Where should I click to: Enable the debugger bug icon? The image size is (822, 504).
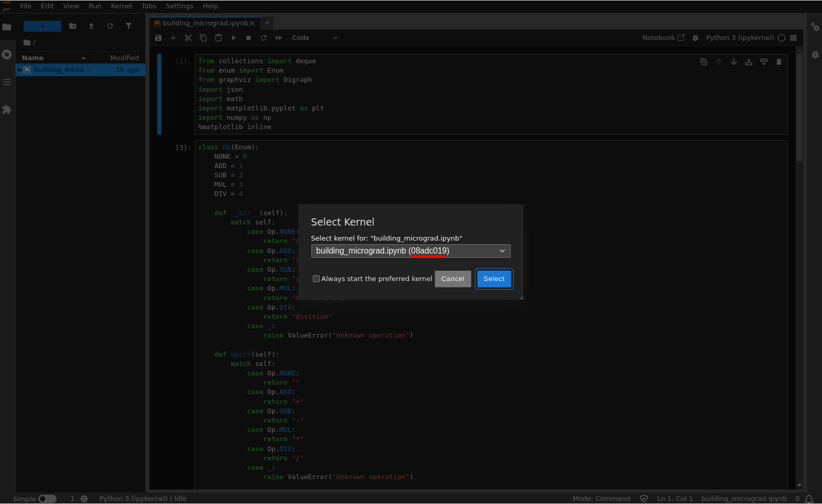(x=695, y=38)
